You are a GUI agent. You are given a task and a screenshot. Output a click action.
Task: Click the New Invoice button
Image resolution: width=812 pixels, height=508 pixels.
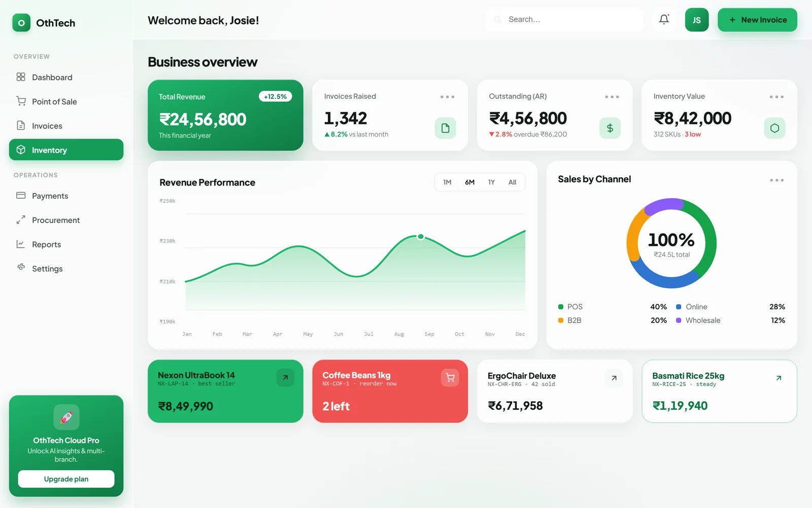click(757, 20)
